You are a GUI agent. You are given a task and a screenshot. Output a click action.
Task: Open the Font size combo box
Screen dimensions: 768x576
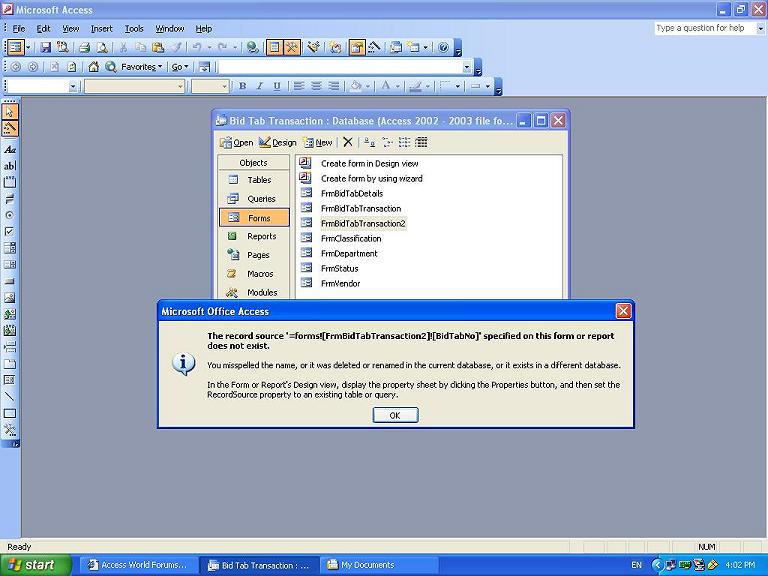tap(211, 87)
